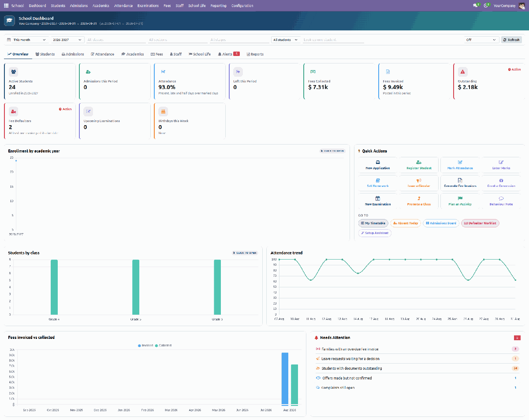
Task: Switch to the Fees dashboard tab
Action: [x=157, y=54]
